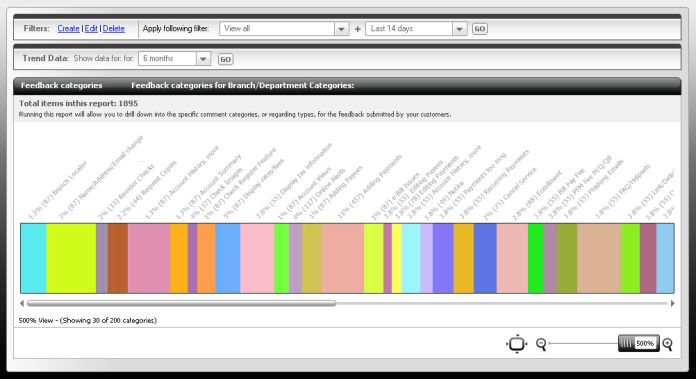Select Feedback categories for Branch/Department tab
The width and height of the screenshot is (696, 379).
click(x=242, y=85)
